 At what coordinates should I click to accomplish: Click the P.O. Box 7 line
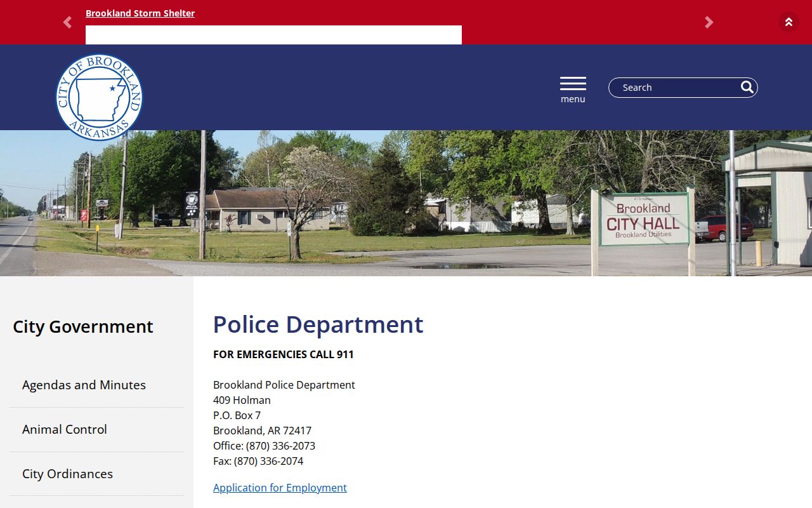point(237,415)
